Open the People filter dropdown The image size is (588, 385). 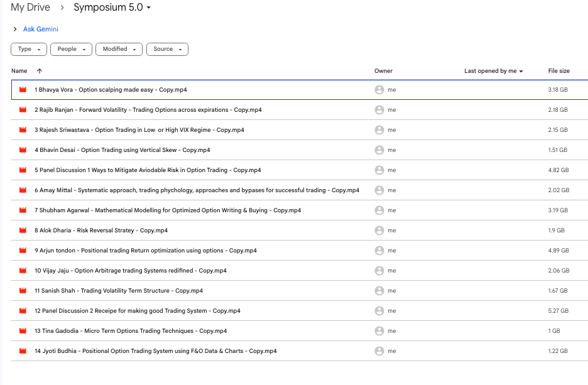[x=71, y=49]
